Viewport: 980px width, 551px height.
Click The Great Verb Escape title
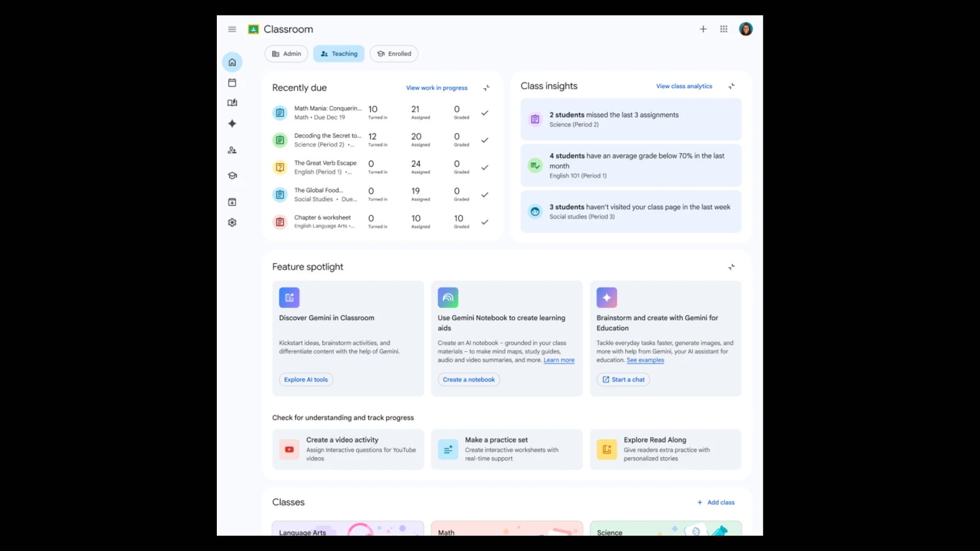pyautogui.click(x=325, y=163)
